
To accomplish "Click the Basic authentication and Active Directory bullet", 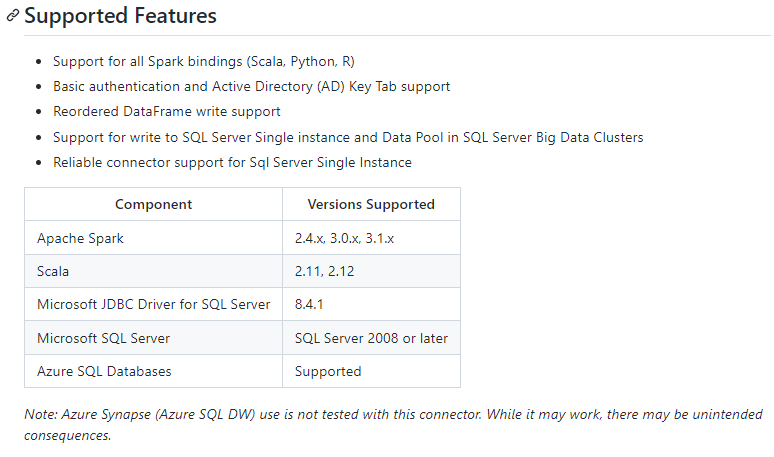I will pyautogui.click(x=251, y=86).
